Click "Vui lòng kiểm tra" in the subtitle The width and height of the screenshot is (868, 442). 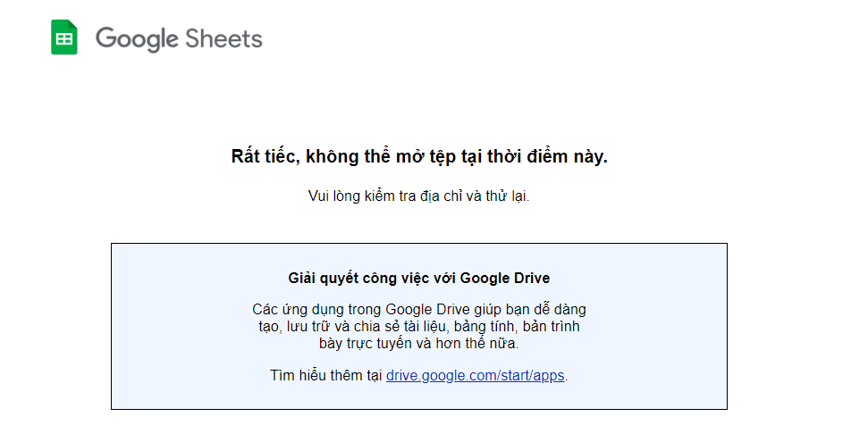360,196
